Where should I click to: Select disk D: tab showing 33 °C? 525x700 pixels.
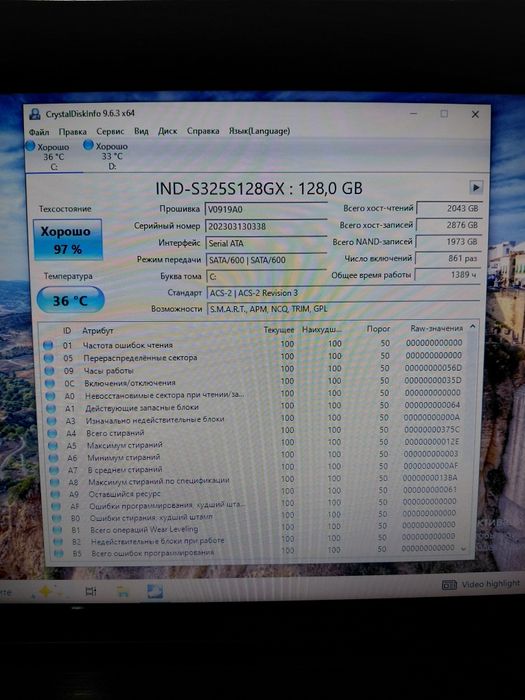pos(112,156)
